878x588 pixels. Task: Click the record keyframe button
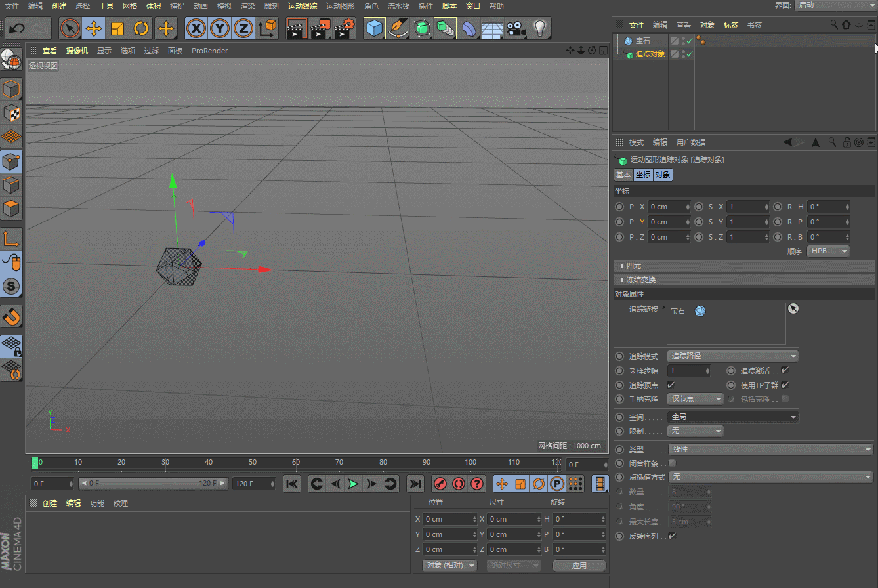pyautogui.click(x=440, y=484)
